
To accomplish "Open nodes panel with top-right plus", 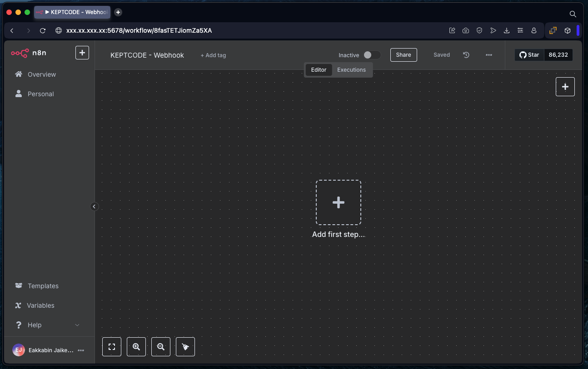I will (565, 87).
